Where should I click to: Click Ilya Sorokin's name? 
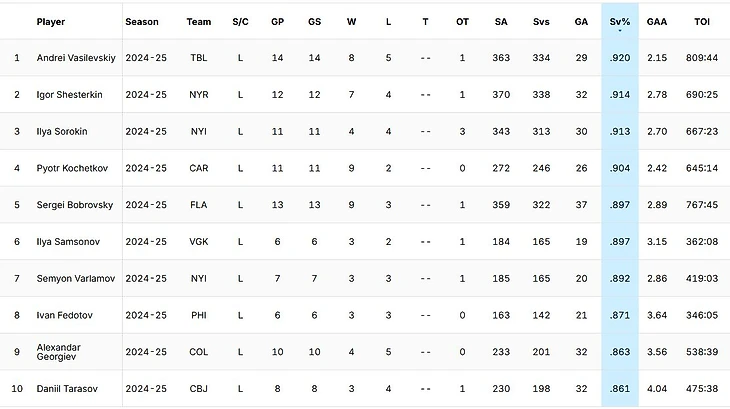click(63, 131)
